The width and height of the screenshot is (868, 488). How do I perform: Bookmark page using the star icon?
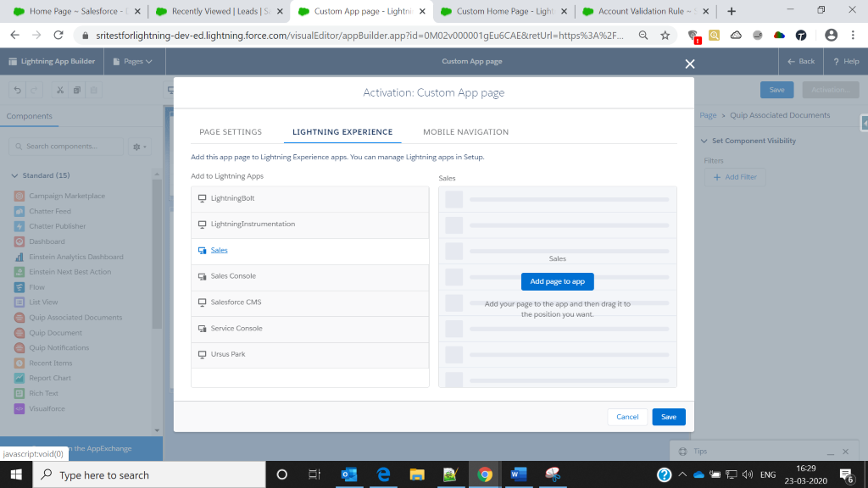point(665,36)
